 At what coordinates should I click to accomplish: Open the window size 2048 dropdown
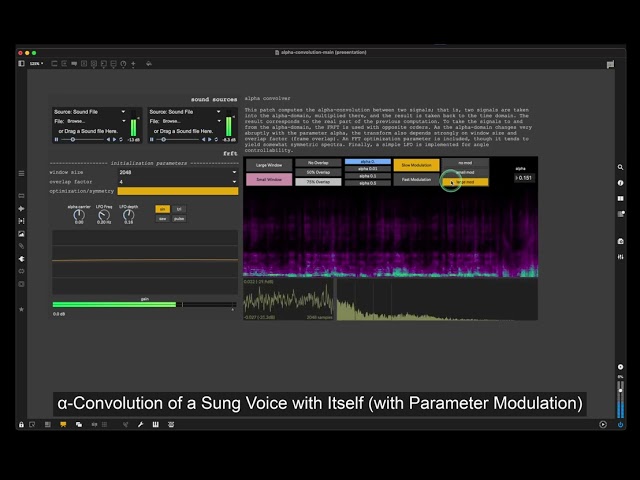pos(178,172)
